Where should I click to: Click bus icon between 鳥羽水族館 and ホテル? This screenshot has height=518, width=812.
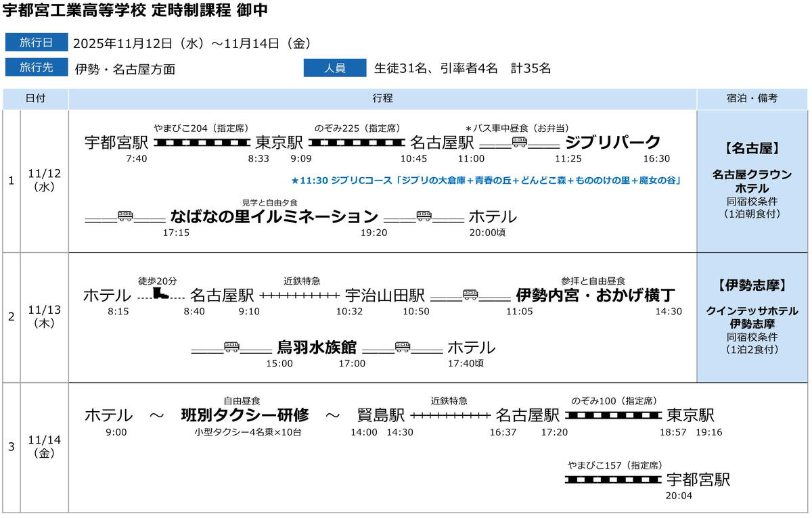(403, 347)
